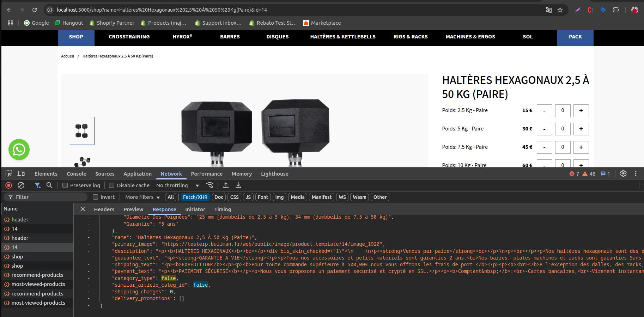Open the Headers tab
The width and height of the screenshot is (644, 317).
(x=104, y=209)
